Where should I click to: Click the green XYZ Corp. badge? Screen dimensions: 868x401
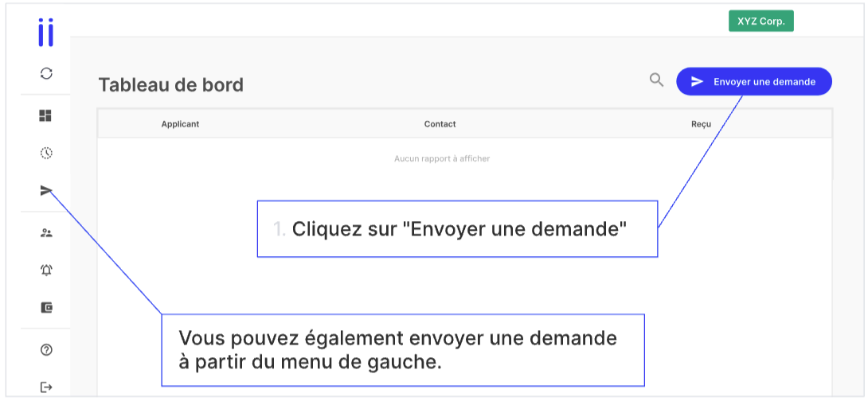[x=761, y=21]
